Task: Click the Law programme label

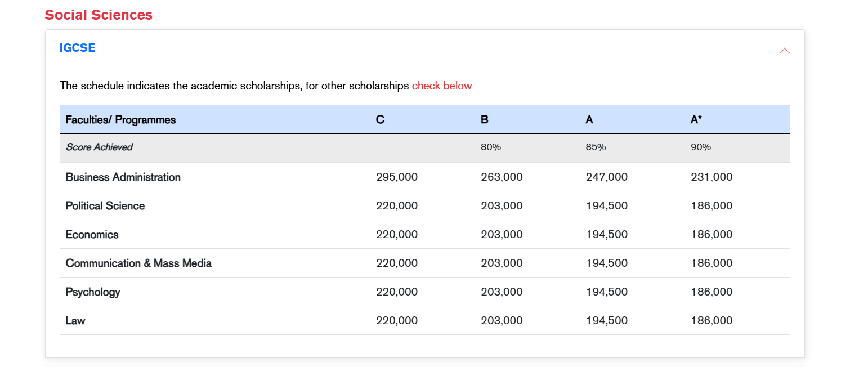Action: point(75,321)
